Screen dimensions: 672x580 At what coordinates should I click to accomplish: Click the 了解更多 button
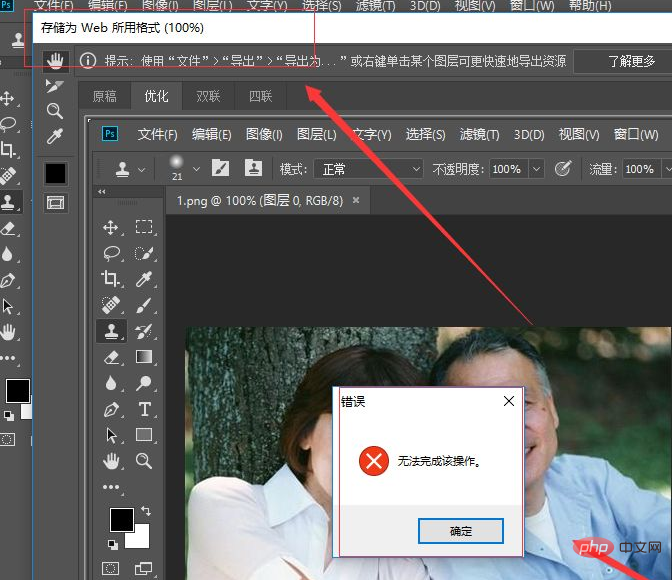(x=630, y=61)
